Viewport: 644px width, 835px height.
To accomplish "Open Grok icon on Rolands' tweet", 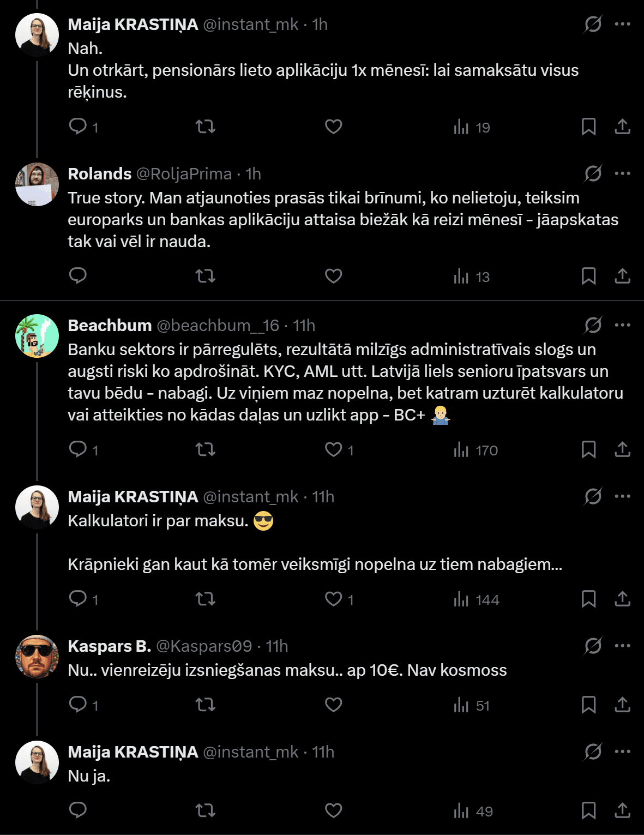I will pyautogui.click(x=593, y=174).
